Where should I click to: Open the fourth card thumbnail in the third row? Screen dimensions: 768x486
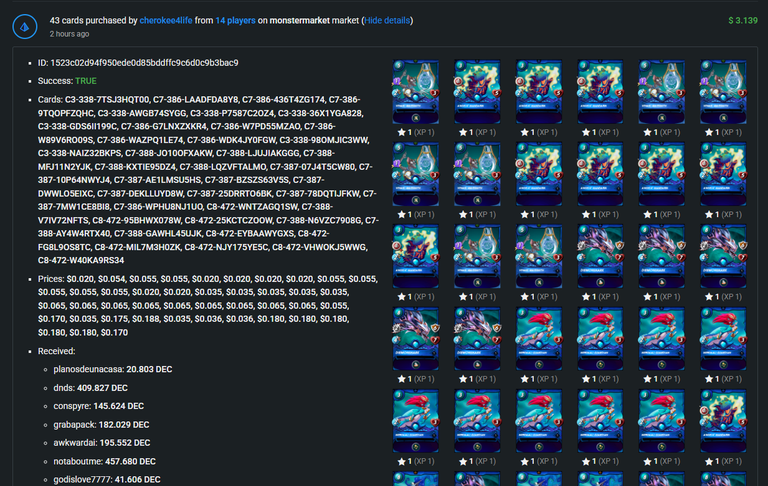pyautogui.click(x=600, y=257)
